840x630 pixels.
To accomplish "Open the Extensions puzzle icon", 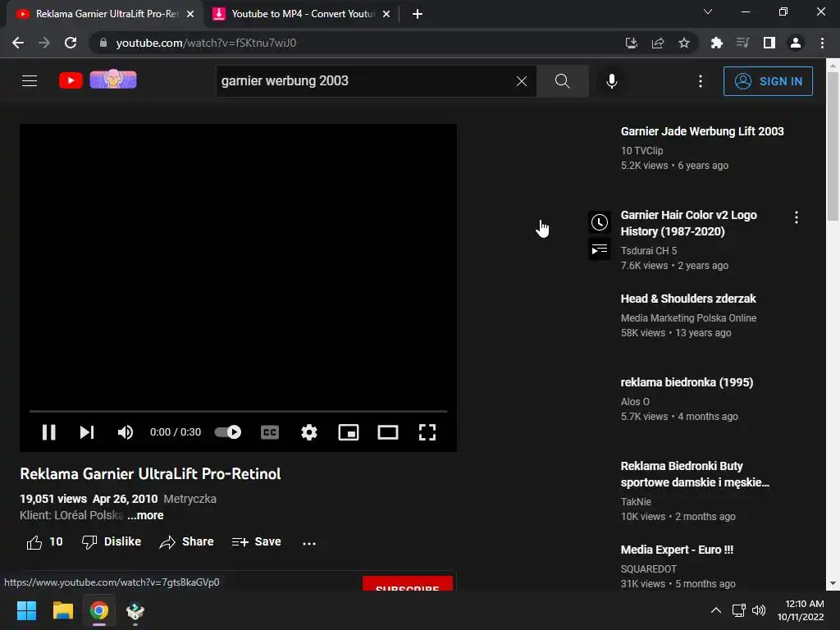I will 716,43.
